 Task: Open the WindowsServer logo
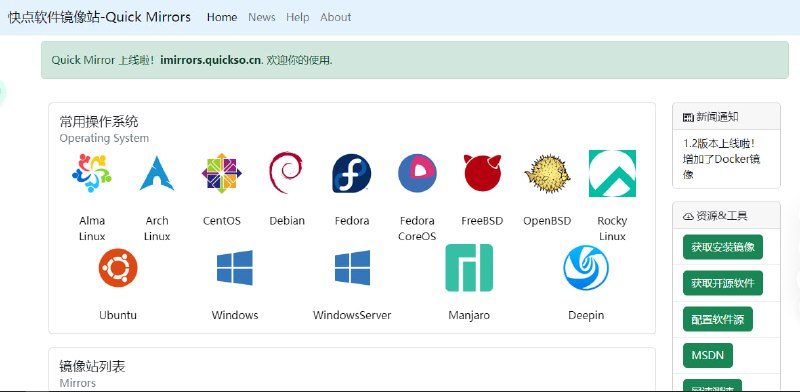352,267
